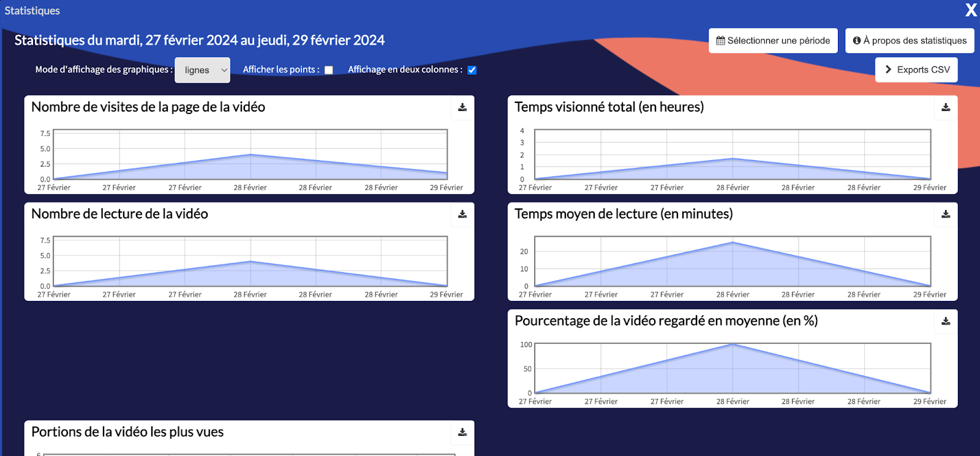Click the average playback time chart peak
Viewport: 980px width, 456px height.
pyautogui.click(x=733, y=243)
